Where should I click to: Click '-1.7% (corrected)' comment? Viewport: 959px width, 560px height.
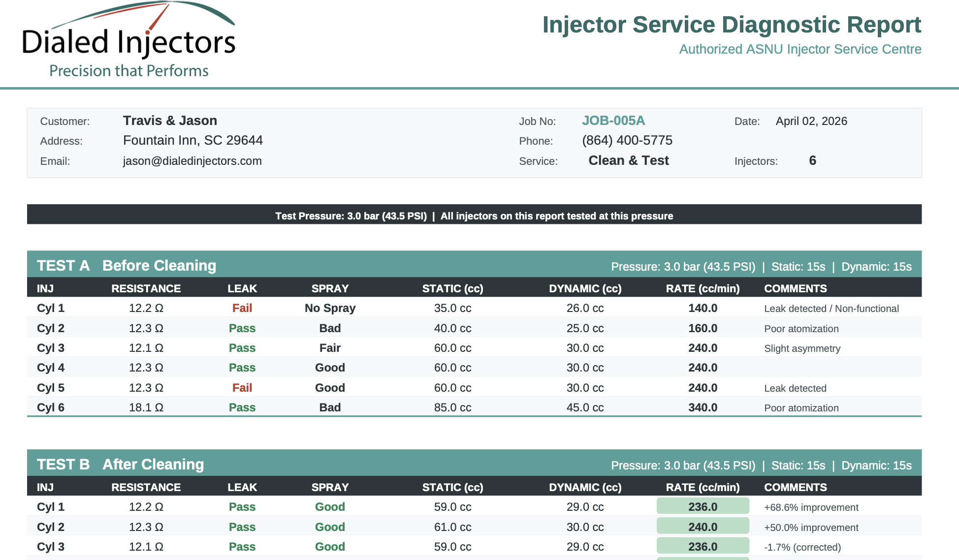pyautogui.click(x=802, y=547)
